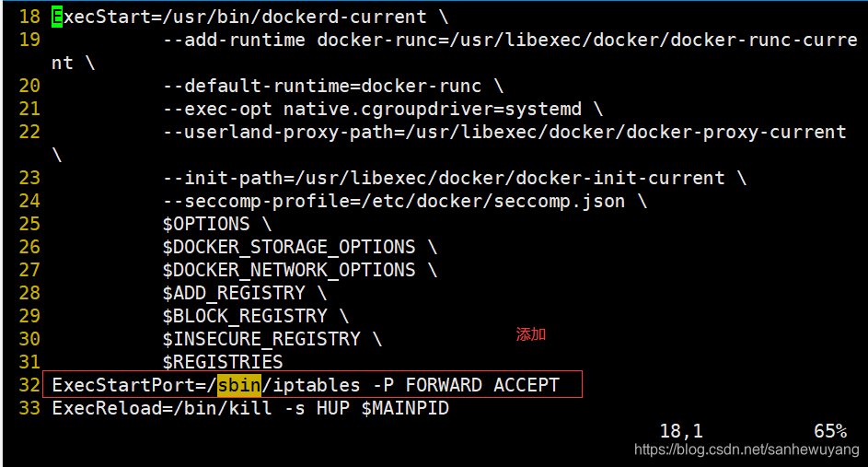The height and width of the screenshot is (467, 868).
Task: Click $DOCKER_STORAGE_OPTIONS text
Action: 289,247
